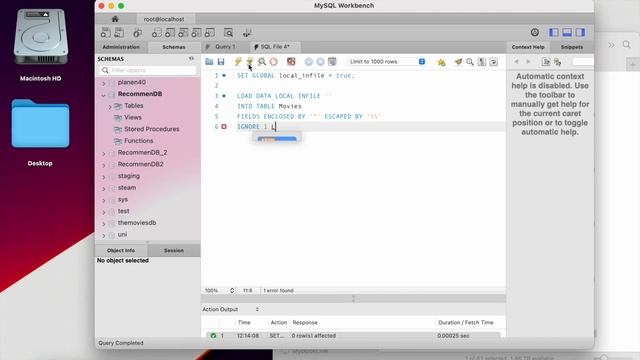
Task: Expand the steam schema
Action: click(104, 189)
